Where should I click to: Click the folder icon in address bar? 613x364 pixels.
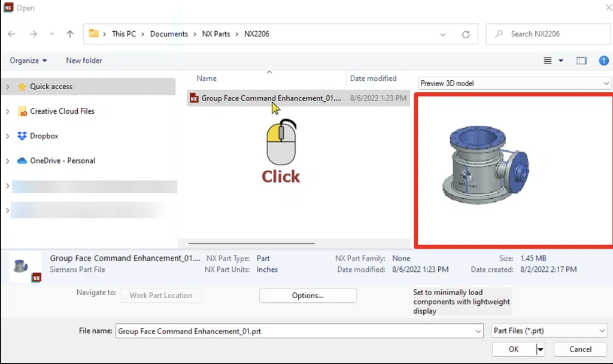[x=93, y=34]
